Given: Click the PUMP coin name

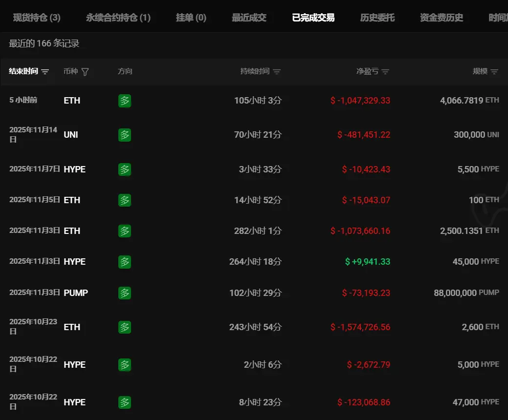Looking at the screenshot, I should pos(76,293).
